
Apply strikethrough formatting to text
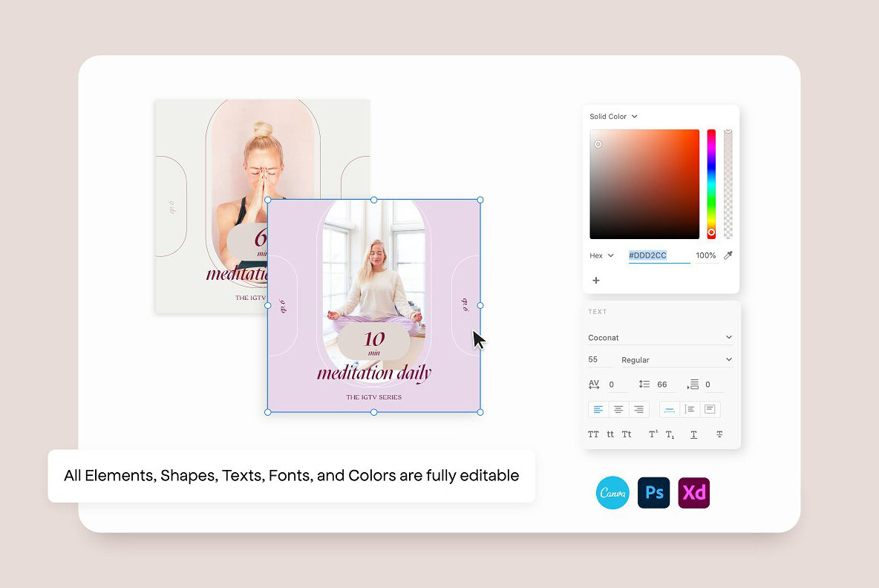tap(719, 434)
